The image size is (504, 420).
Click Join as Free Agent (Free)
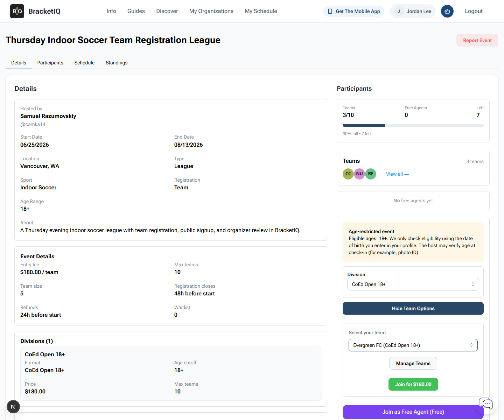coord(413,412)
